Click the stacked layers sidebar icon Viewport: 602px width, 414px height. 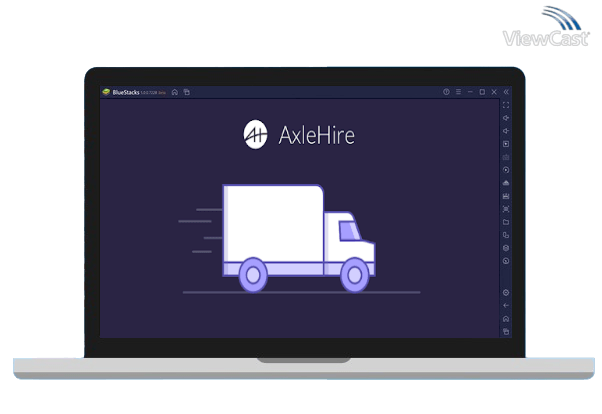[506, 248]
